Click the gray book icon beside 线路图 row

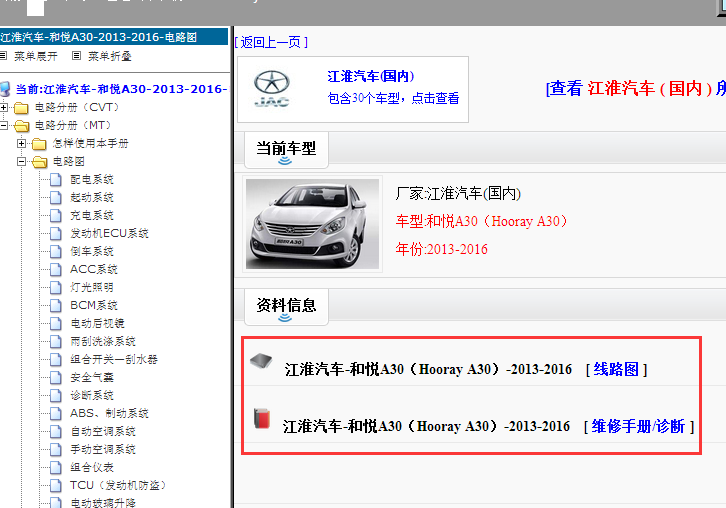tap(261, 361)
